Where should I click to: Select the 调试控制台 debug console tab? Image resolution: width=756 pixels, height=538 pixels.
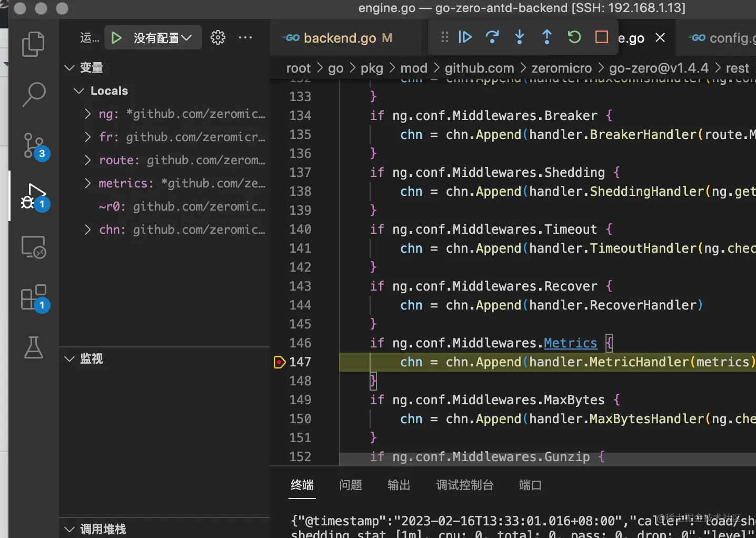465,485
